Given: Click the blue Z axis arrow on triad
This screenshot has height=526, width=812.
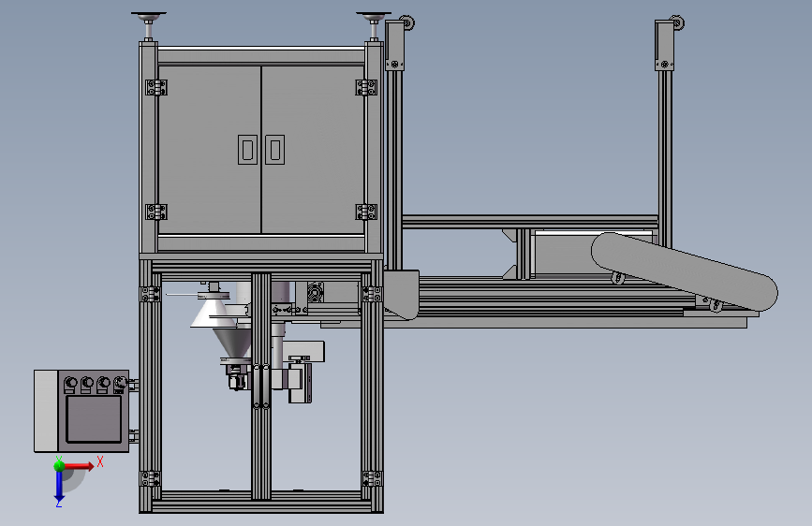Looking at the screenshot, I should coord(59,488).
